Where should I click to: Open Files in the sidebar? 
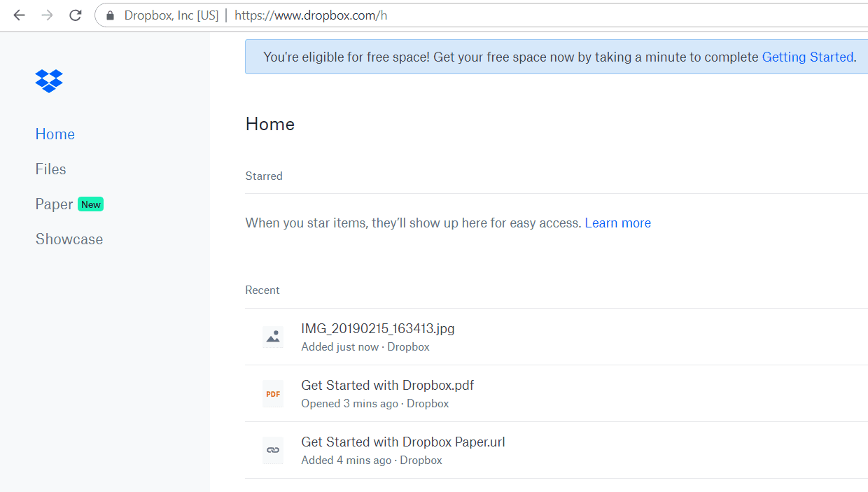pos(51,169)
